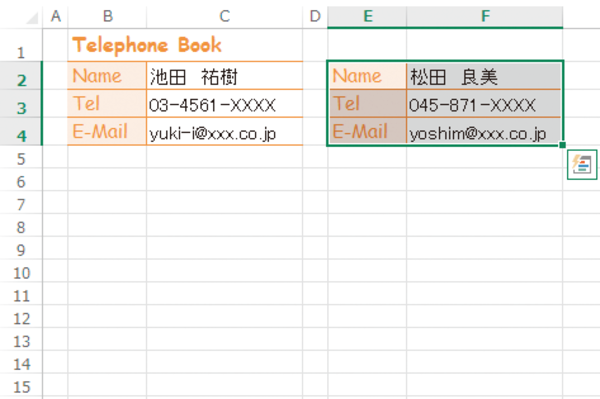The width and height of the screenshot is (600, 399).
Task: Select the cell containing '松田 良美'
Action: click(484, 76)
